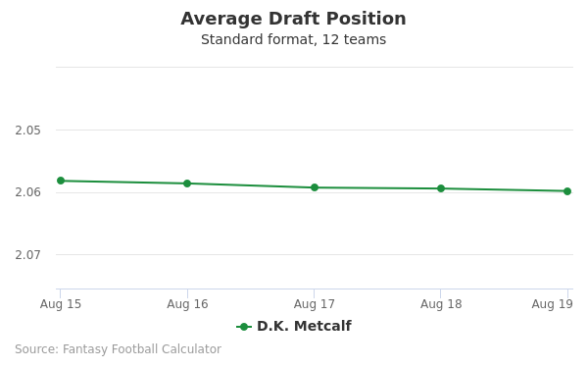Click the Aug 19 data point
The width and height of the screenshot is (588, 368).
point(567,191)
